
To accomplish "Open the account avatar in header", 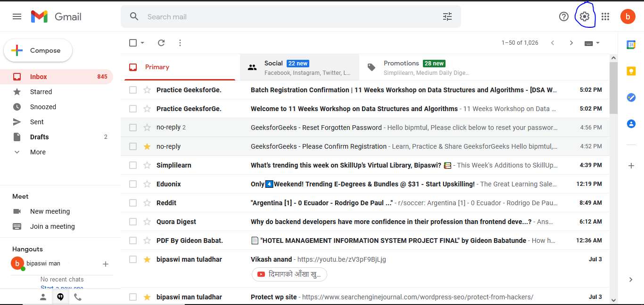I will 627,16.
